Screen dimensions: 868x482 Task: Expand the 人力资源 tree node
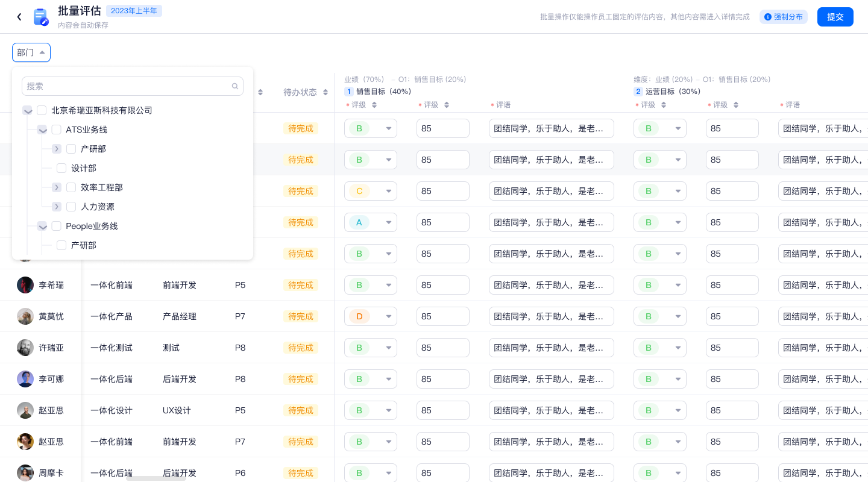[57, 207]
